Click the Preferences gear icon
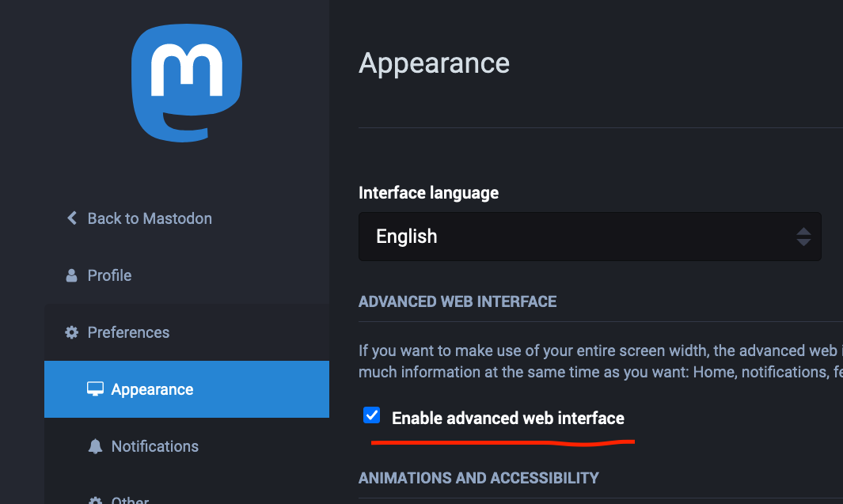The image size is (843, 504). pyautogui.click(x=72, y=332)
